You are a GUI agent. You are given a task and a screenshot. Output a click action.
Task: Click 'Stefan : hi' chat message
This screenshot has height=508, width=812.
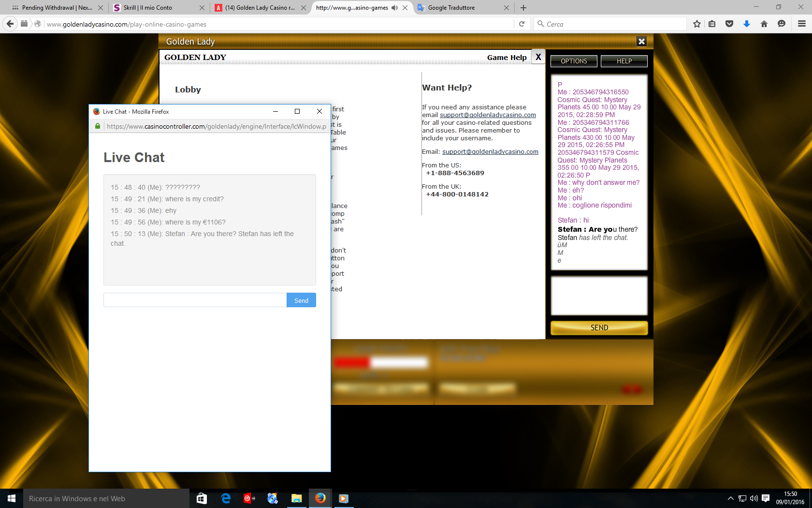[x=573, y=220]
